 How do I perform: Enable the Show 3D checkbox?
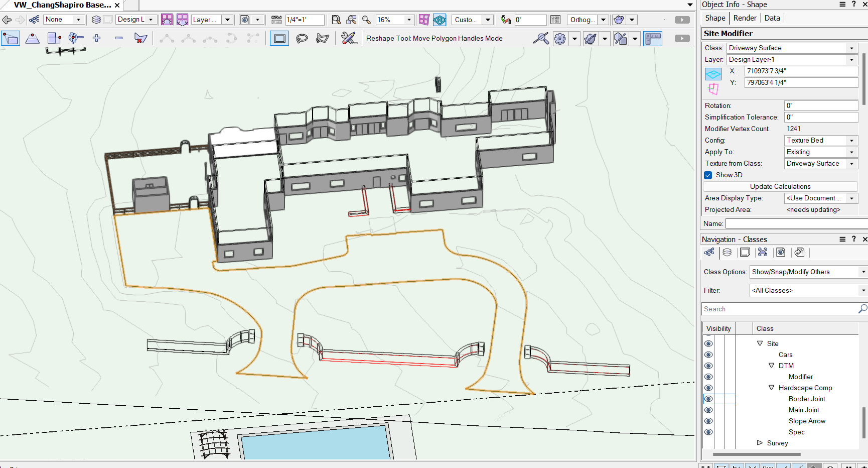click(x=708, y=175)
